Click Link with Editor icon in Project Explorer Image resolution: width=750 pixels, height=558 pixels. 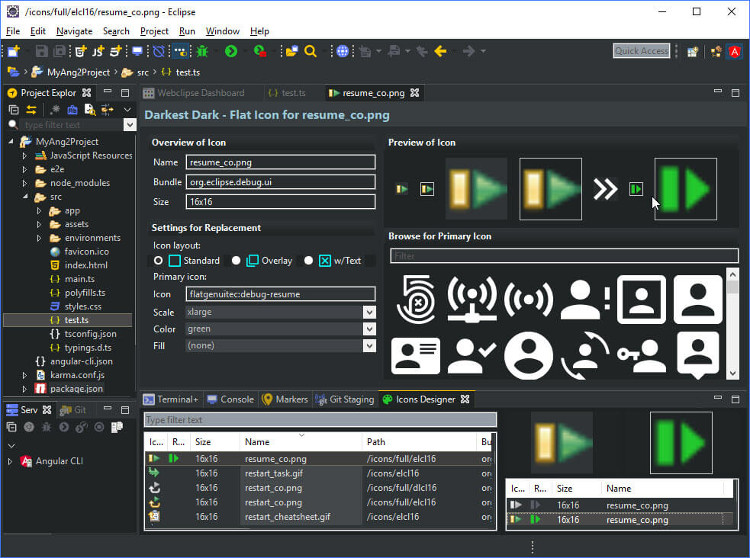pos(31,110)
